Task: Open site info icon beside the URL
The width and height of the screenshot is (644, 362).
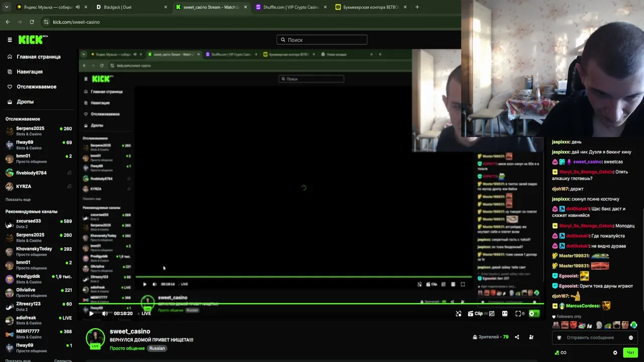Action: 46,22
